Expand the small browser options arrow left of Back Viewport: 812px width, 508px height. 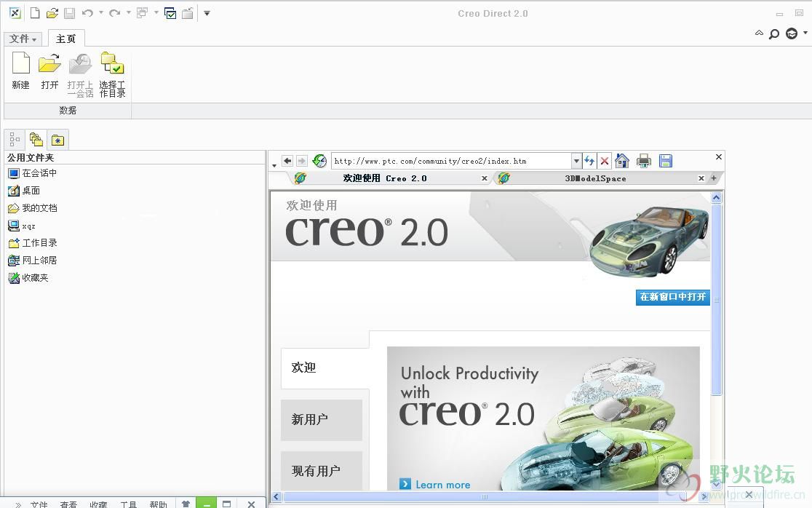274,166
